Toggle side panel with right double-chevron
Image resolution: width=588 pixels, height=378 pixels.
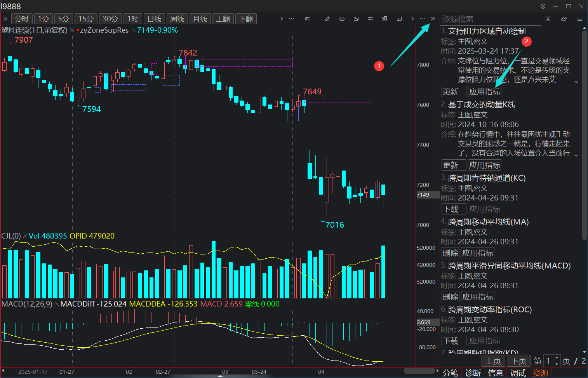[433, 19]
